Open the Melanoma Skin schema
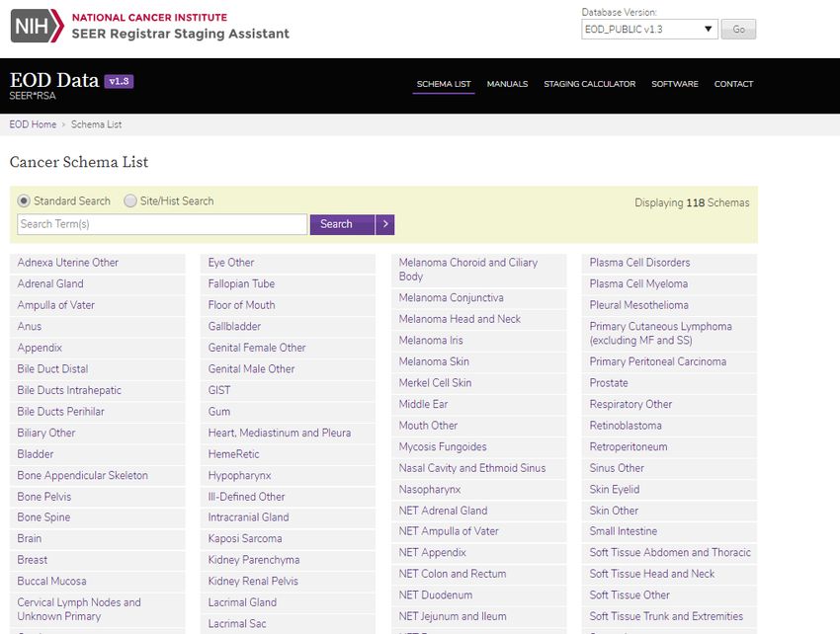 434,361
